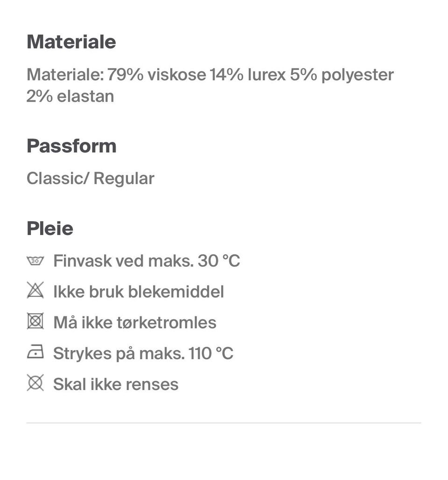Image resolution: width=448 pixels, height=480 pixels.
Task: Click 'Strykes på maks. 110 °C' text
Action: click(x=143, y=353)
